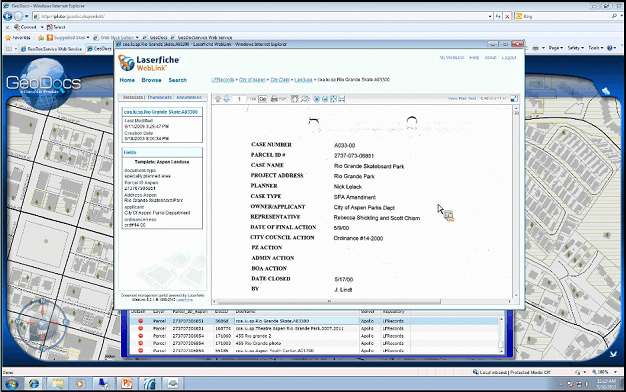Viewport: 626px width, 392px height.
Task: Click the Laserfiche WebLink logo
Action: pos(149,63)
